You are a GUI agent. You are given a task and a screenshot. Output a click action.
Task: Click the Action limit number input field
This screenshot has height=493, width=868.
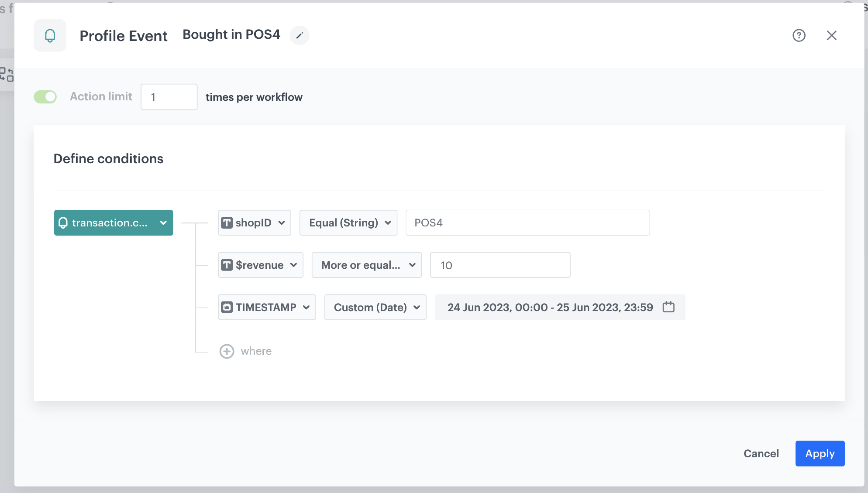(x=169, y=97)
